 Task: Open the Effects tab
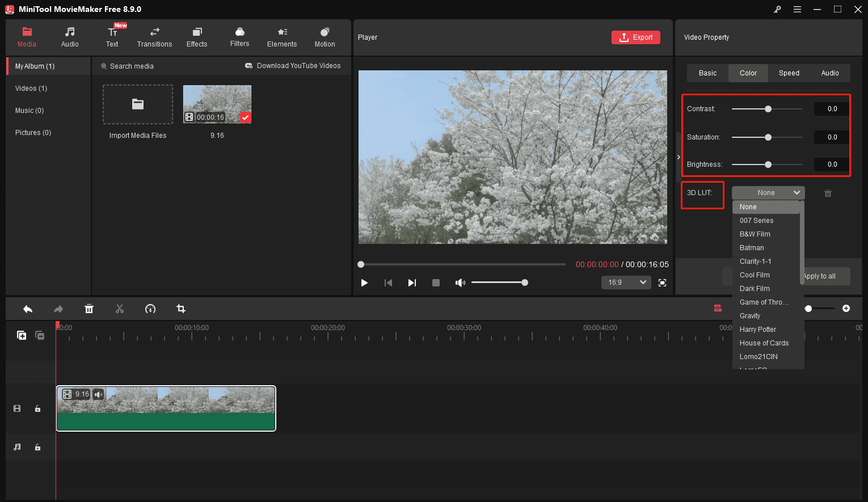[197, 37]
